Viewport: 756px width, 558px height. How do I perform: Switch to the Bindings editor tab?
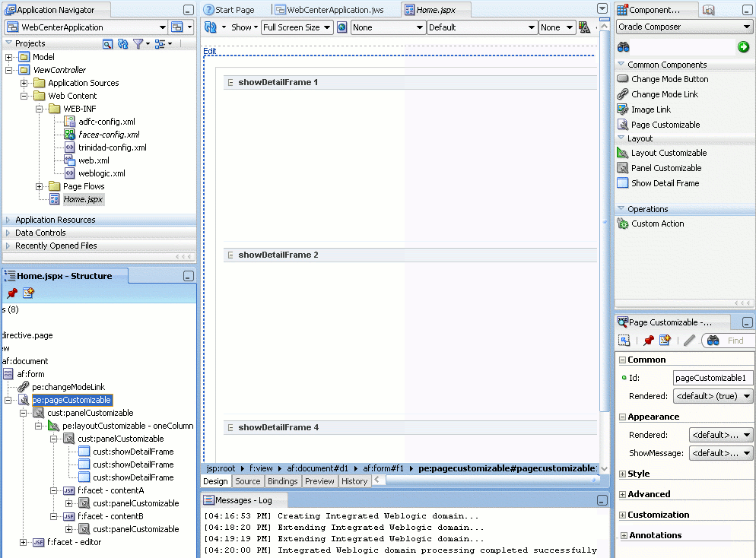[x=282, y=481]
